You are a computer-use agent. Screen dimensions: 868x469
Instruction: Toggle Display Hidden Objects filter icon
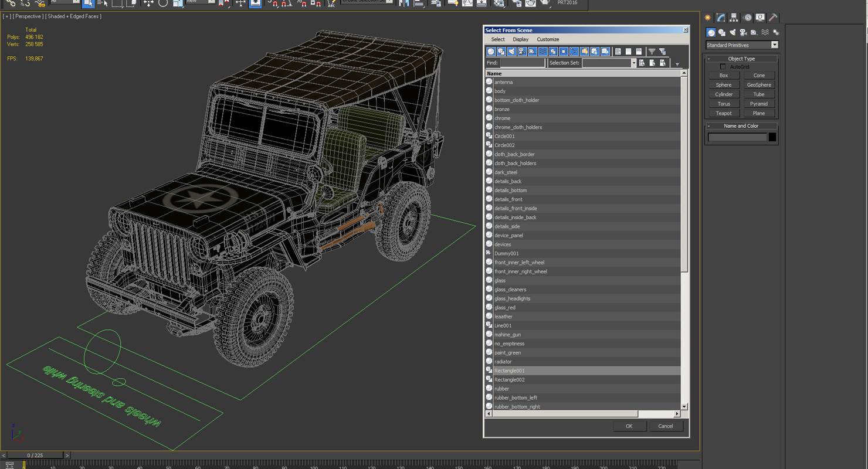605,52
